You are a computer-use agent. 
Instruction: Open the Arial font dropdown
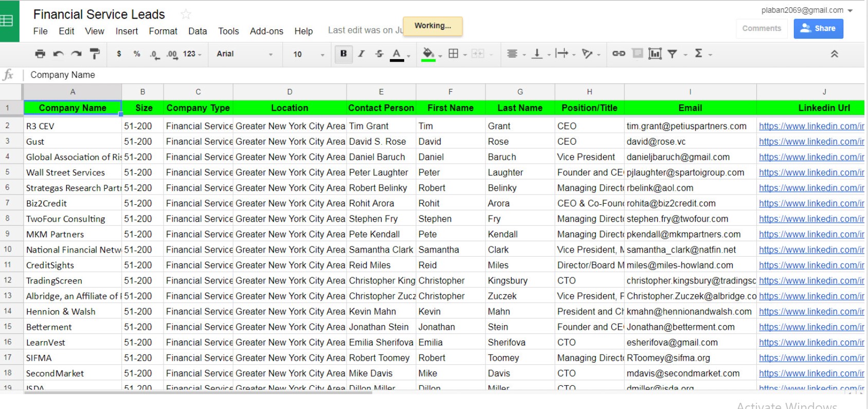244,54
